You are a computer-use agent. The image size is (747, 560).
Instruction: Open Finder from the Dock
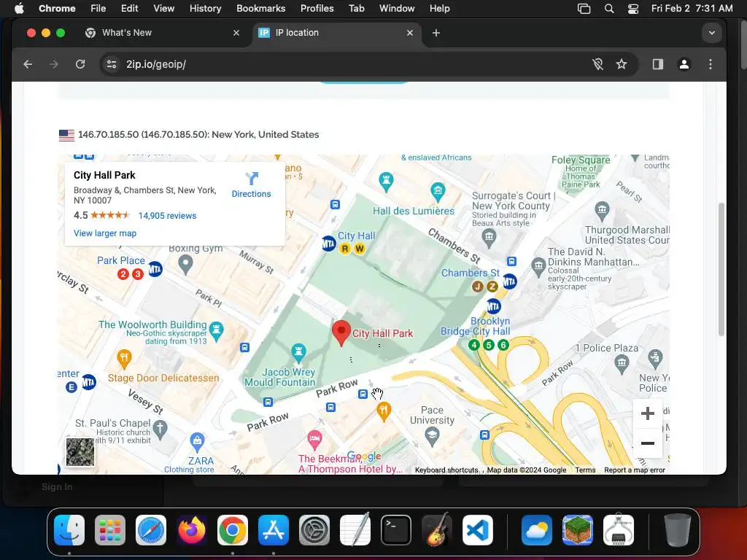(x=69, y=530)
